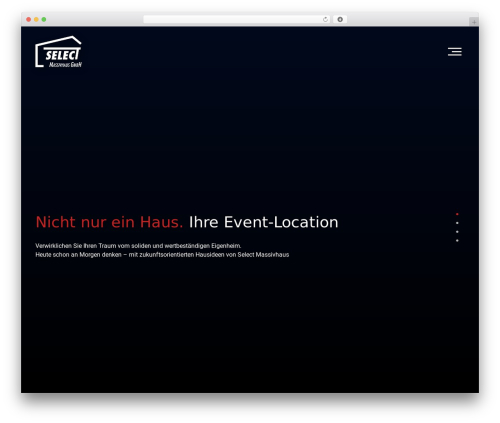Maximize the window with the green button
This screenshot has height=423, width=500.
click(x=44, y=19)
